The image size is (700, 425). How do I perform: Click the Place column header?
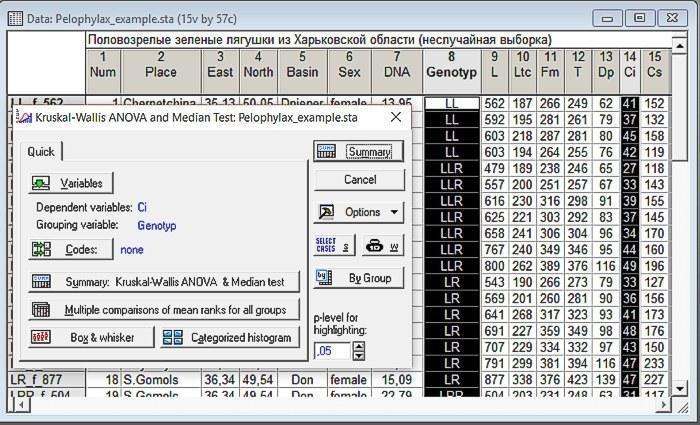[x=160, y=66]
